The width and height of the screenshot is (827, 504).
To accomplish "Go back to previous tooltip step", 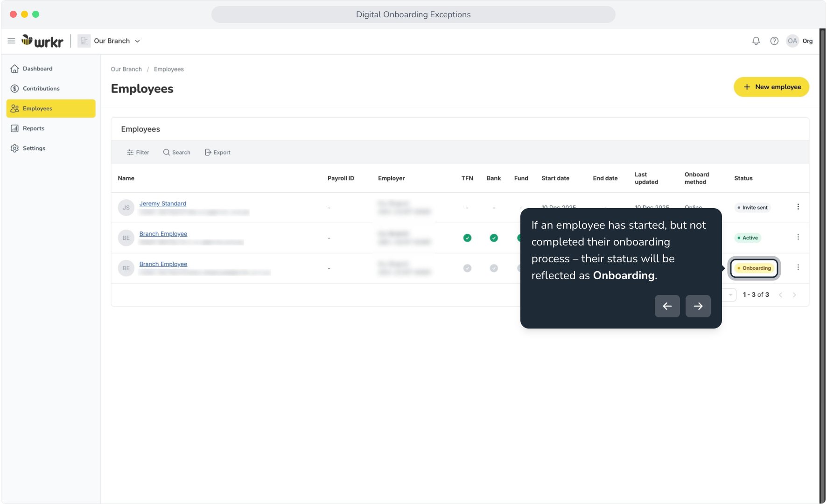I will tap(667, 306).
